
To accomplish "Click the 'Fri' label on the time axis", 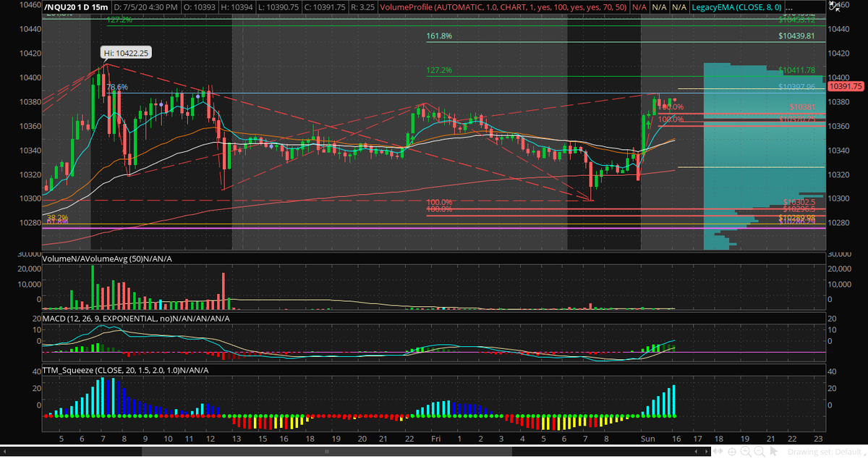I will pos(435,439).
